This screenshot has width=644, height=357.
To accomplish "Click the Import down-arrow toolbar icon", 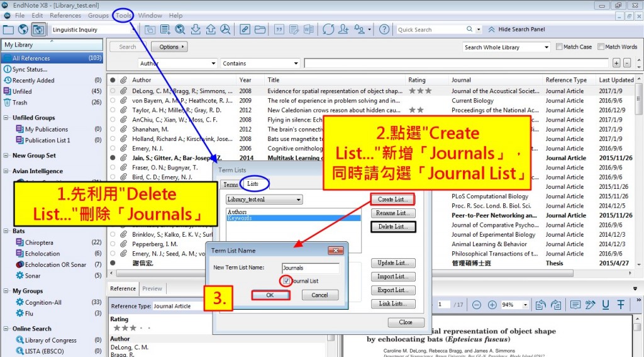I will [x=196, y=30].
